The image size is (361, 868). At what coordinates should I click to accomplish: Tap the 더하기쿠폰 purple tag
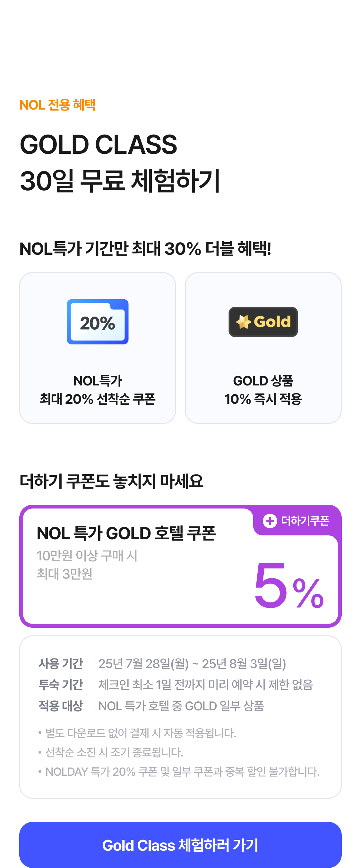tap(297, 521)
